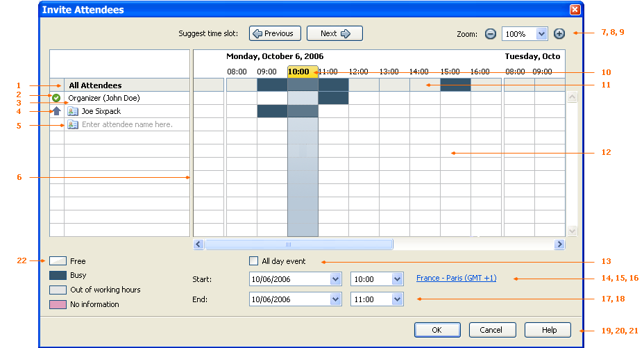Image resolution: width=644 pixels, height=348 pixels.
Task: Open the End time 11:00 dropdown
Action: 397,299
